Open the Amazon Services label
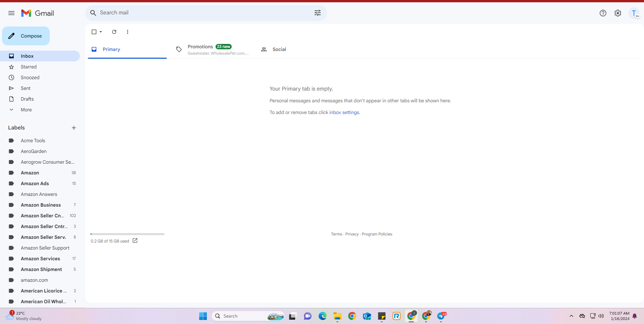The width and height of the screenshot is (644, 324). click(x=40, y=259)
